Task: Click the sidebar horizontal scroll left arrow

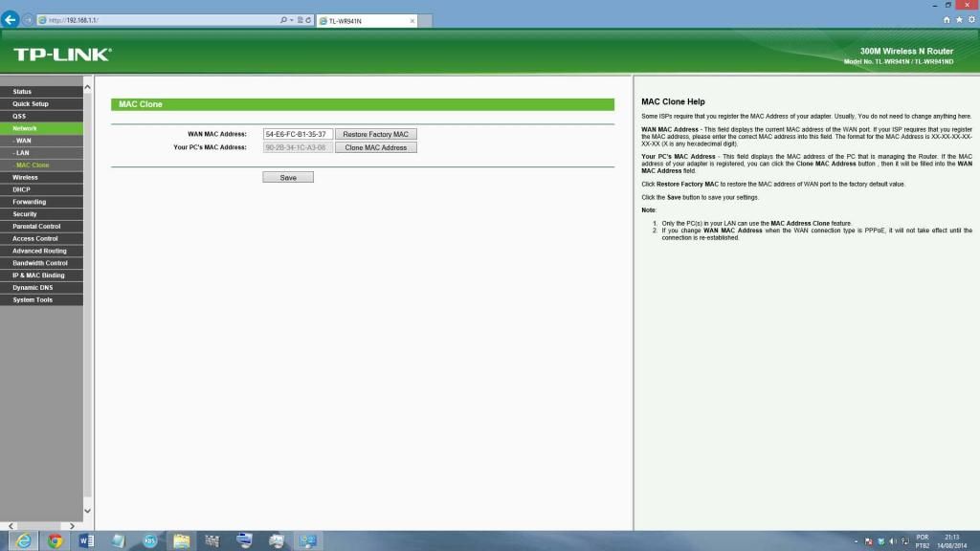Action: [11, 526]
